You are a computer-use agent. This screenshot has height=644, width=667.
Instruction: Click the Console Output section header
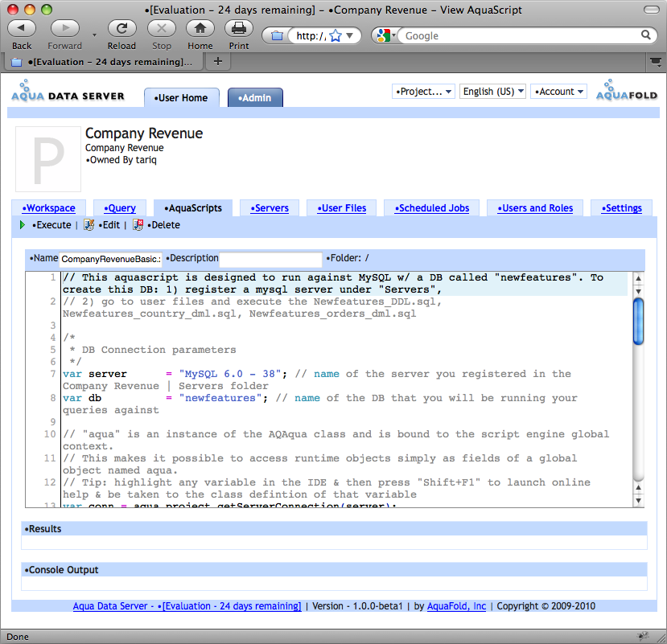(x=334, y=569)
